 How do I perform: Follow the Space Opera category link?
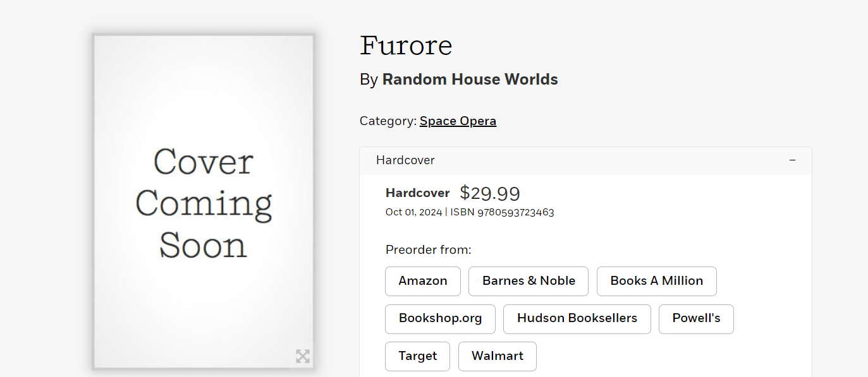(458, 121)
